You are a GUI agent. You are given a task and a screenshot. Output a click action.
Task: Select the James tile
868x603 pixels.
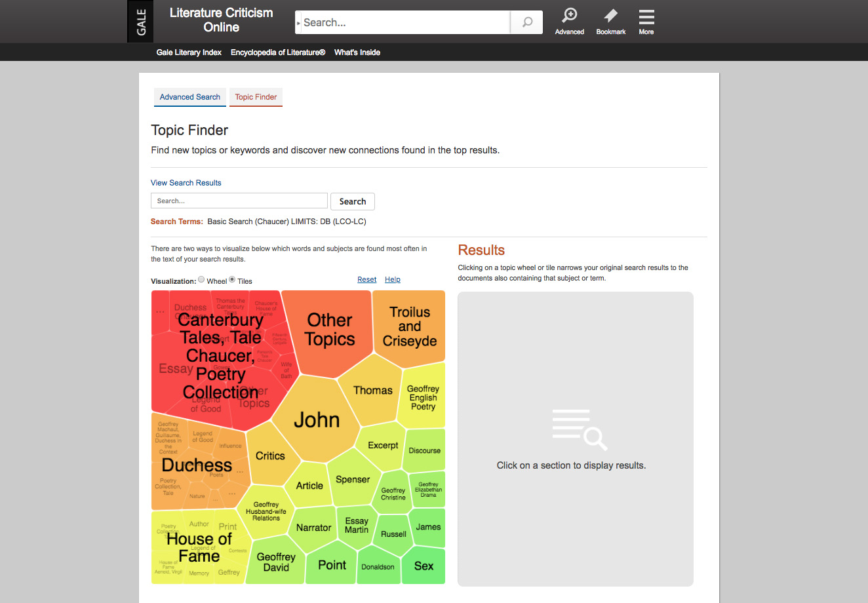(x=428, y=527)
